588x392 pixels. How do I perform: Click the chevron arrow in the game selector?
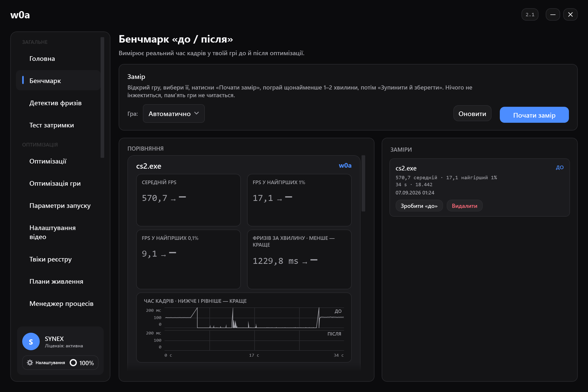(x=197, y=113)
